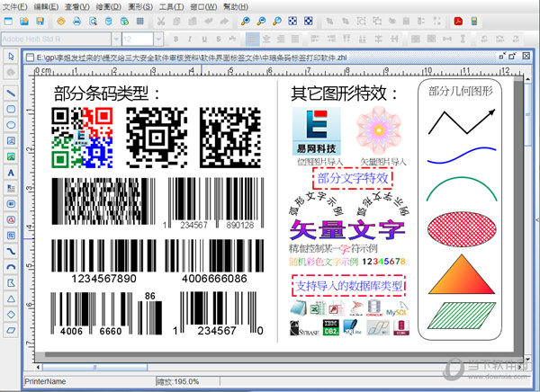Viewport: 540px width, 392px height.
Task: Click the green hatched parallelogram shape
Action: pyautogui.click(x=462, y=316)
